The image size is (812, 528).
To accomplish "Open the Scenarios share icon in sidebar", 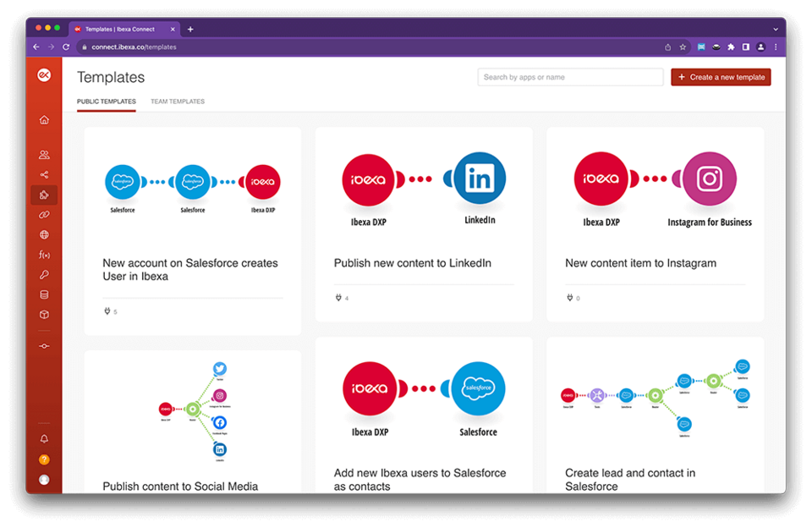I will pos(44,174).
